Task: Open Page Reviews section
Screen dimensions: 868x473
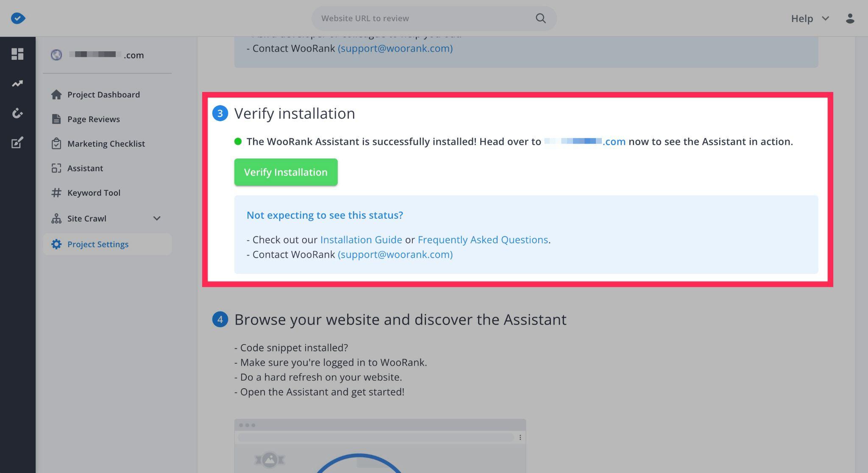Action: pyautogui.click(x=94, y=119)
